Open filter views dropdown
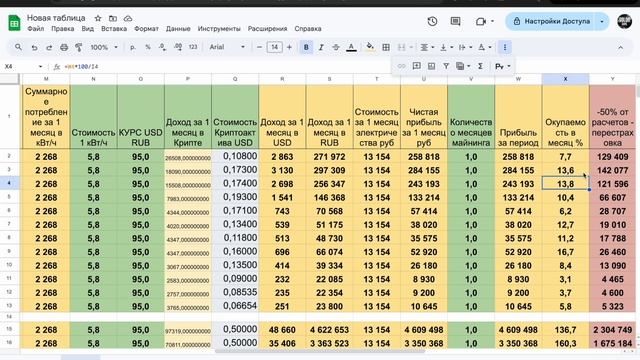This screenshot has width=640, height=360. click(463, 66)
